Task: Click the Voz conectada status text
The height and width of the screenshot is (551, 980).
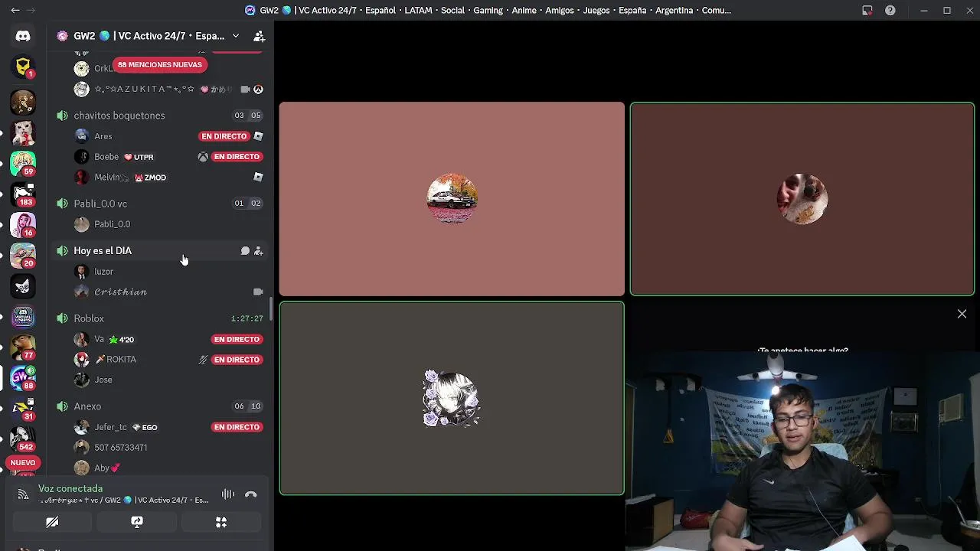Action: pyautogui.click(x=70, y=488)
